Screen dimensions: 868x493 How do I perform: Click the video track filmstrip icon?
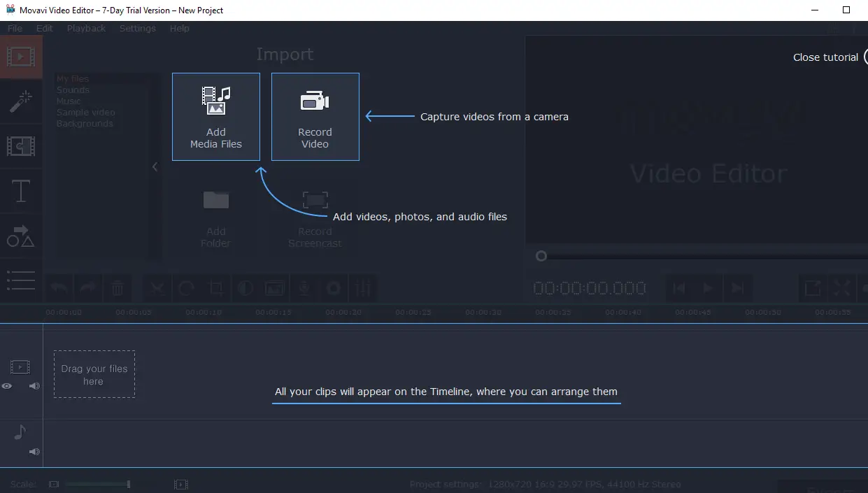[x=20, y=366]
